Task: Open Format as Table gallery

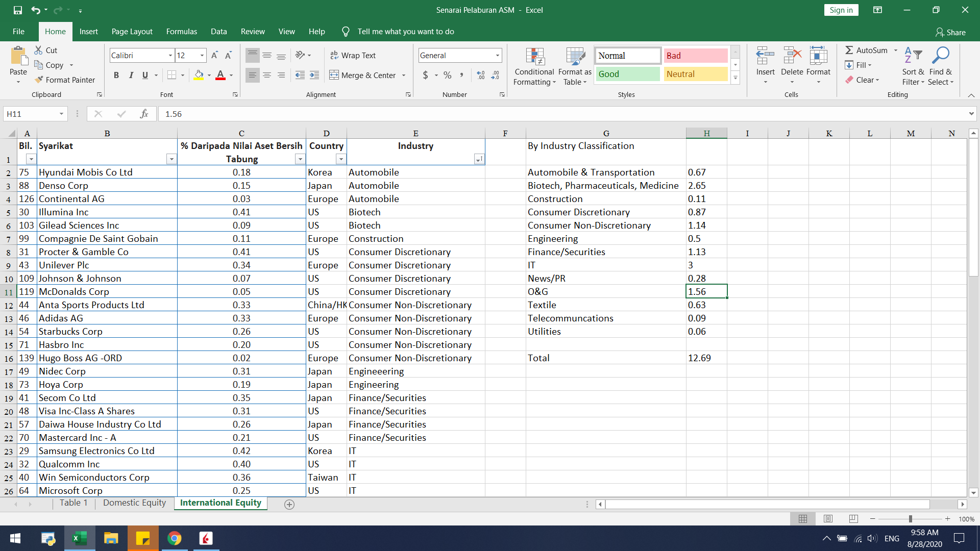Action: click(x=575, y=67)
